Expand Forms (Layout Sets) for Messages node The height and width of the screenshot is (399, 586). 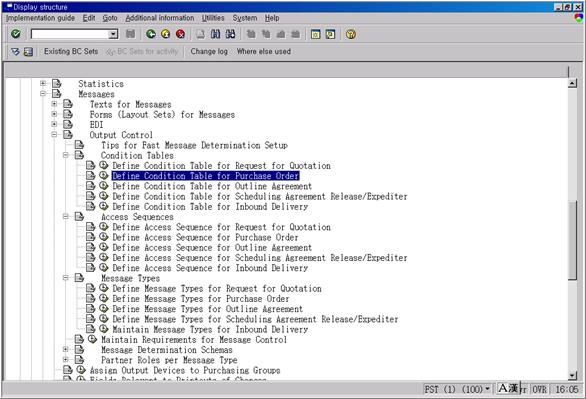[54, 114]
